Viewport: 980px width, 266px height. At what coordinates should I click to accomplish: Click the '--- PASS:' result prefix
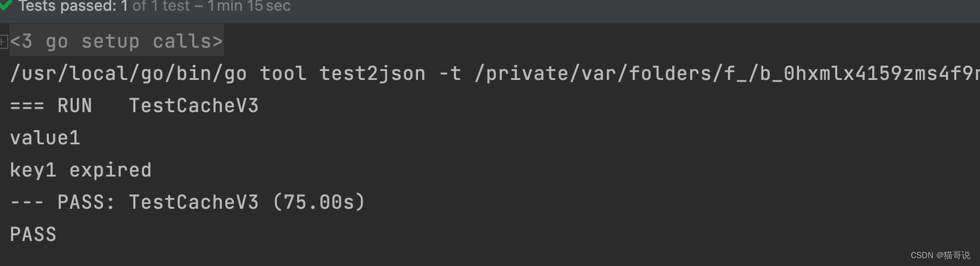(x=63, y=202)
